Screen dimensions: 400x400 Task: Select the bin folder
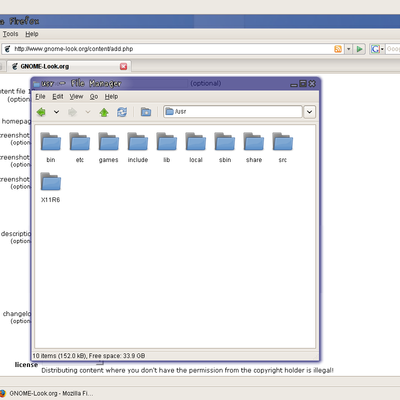tap(51, 147)
